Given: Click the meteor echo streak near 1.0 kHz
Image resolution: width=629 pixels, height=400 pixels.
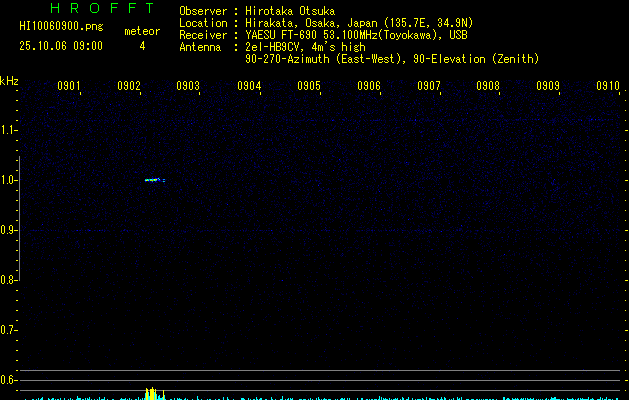Looking at the screenshot, I should tap(152, 180).
